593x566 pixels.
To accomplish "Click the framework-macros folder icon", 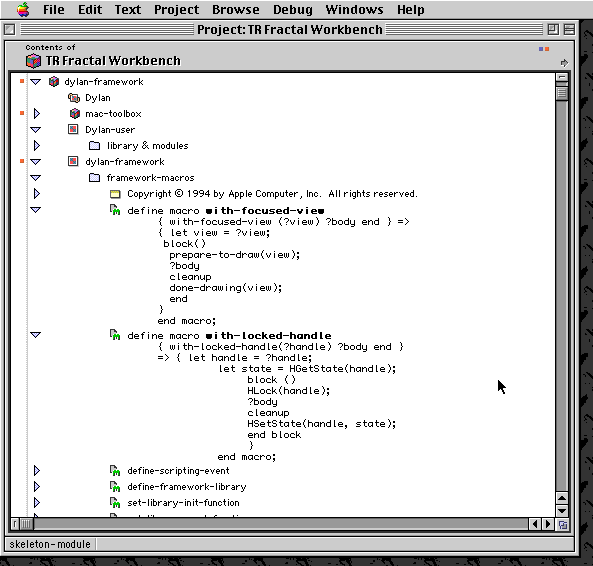I will [x=94, y=178].
